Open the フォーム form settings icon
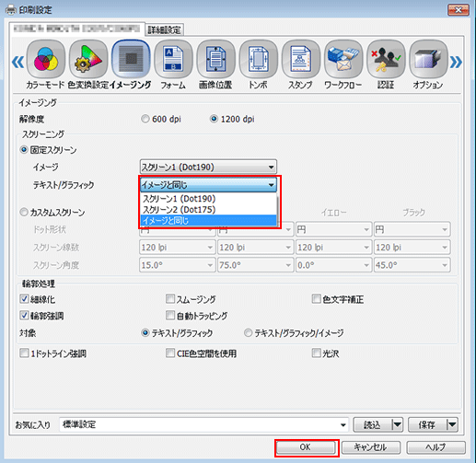Viewport: 476px width, 463px height. click(173, 59)
